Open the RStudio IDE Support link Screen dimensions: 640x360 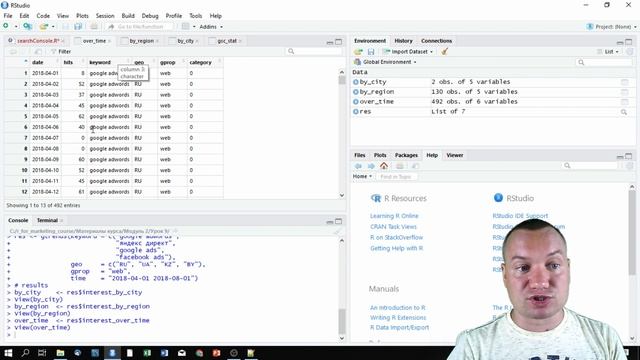520,216
